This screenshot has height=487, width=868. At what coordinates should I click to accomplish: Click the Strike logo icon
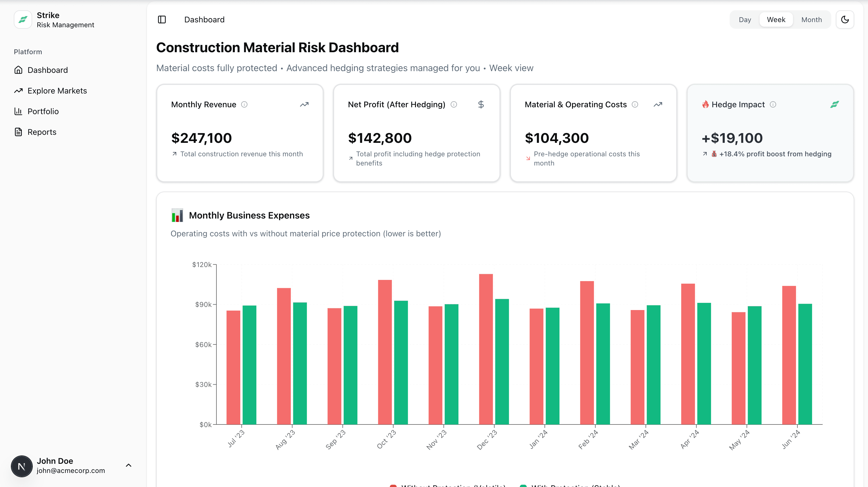click(x=23, y=20)
